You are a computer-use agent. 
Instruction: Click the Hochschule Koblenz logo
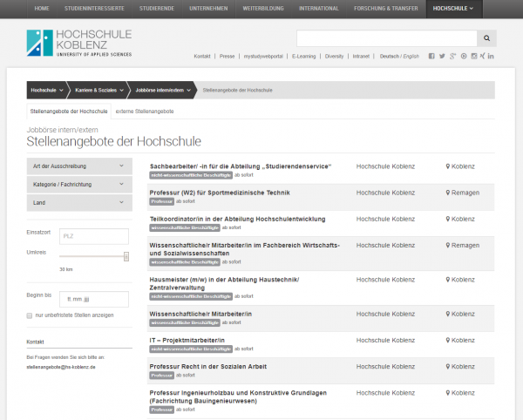click(79, 43)
